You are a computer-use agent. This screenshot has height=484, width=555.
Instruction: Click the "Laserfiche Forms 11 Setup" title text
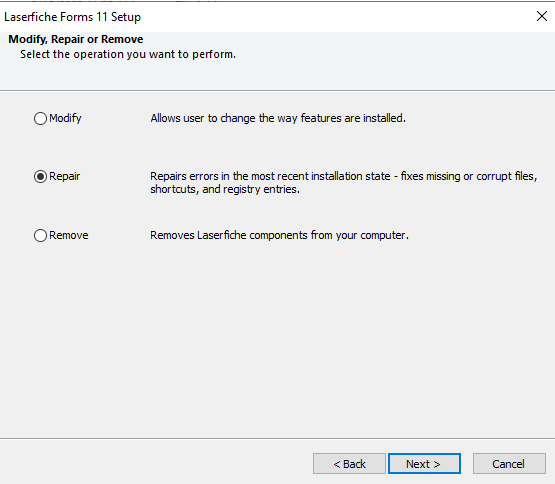coord(73,17)
